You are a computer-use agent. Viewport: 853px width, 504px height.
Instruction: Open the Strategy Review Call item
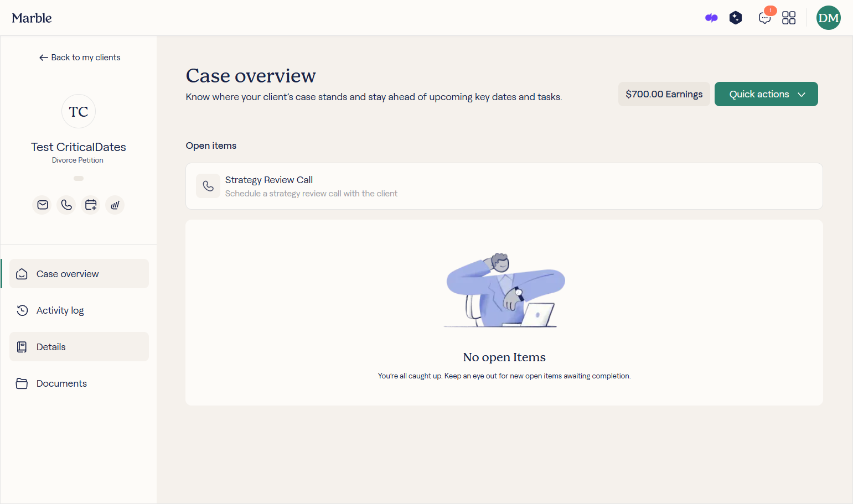pyautogui.click(x=504, y=186)
